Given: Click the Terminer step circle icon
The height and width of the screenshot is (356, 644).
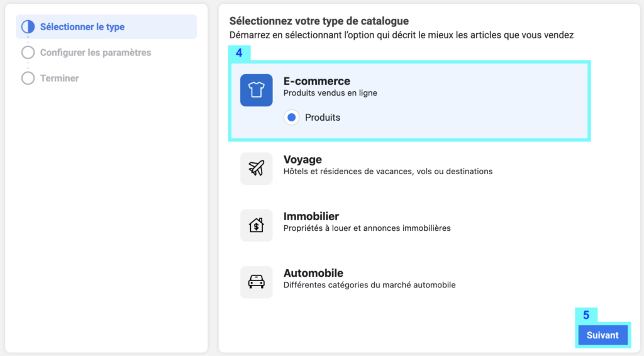Looking at the screenshot, I should coord(28,78).
